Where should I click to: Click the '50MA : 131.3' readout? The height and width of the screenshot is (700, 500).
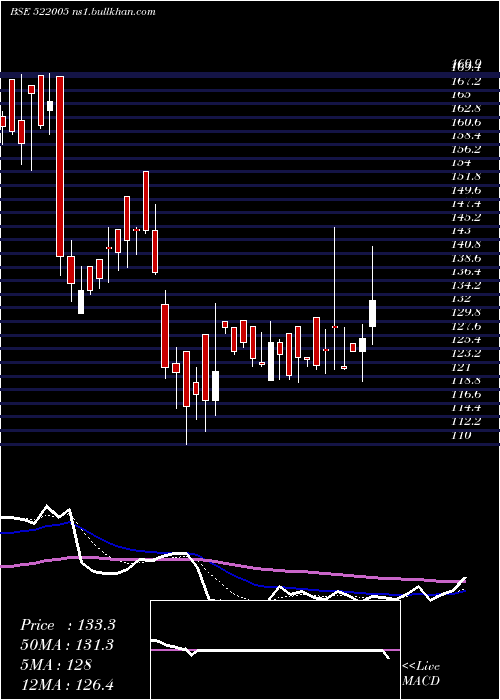[x=67, y=645]
